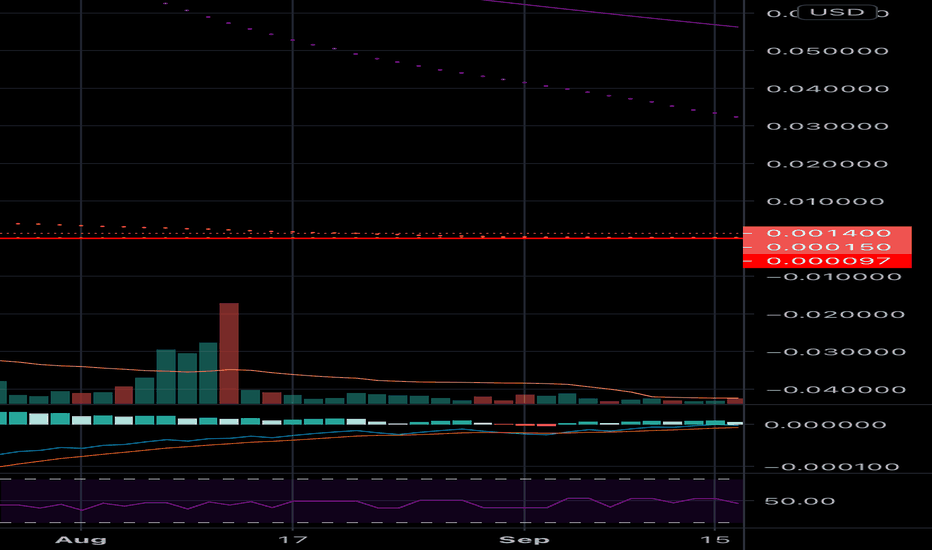Viewport: 932px width, 550px height.
Task: Click the 0.030000 price axis label
Action: 827,126
